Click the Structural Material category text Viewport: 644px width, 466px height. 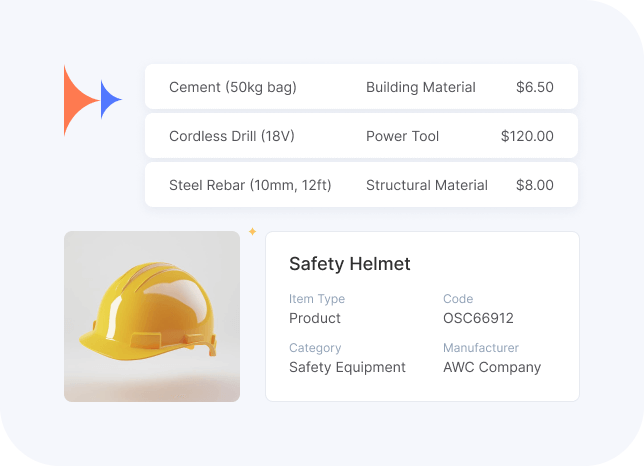click(427, 185)
